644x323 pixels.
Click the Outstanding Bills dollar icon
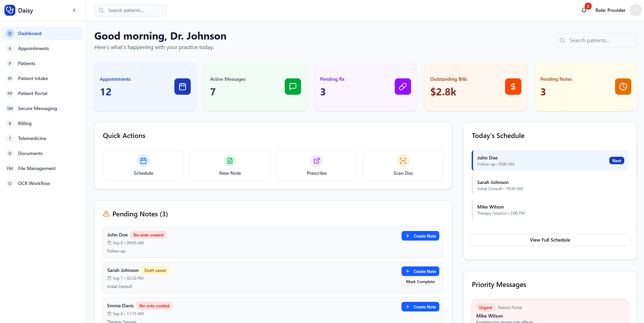point(513,87)
